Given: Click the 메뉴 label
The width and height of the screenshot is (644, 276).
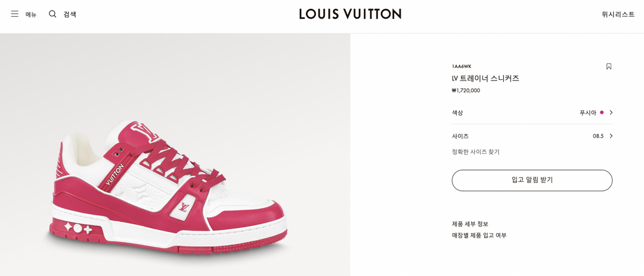Looking at the screenshot, I should click(x=31, y=14).
